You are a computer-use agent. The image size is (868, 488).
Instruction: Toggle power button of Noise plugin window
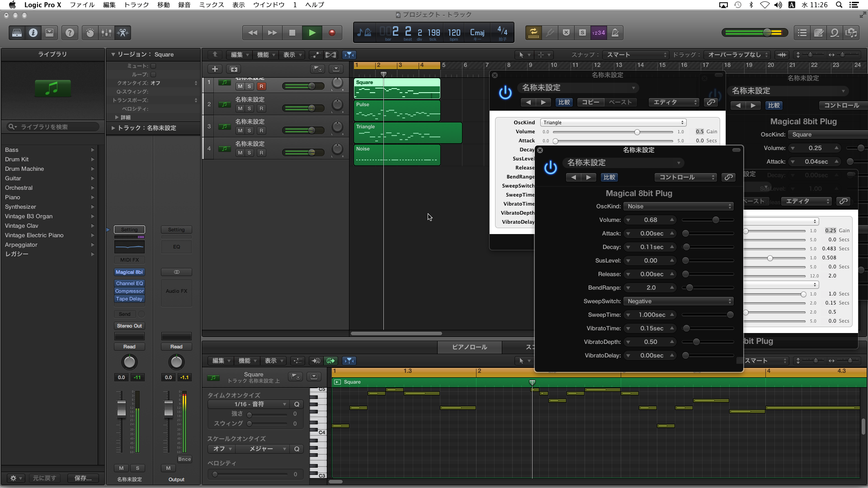click(550, 168)
